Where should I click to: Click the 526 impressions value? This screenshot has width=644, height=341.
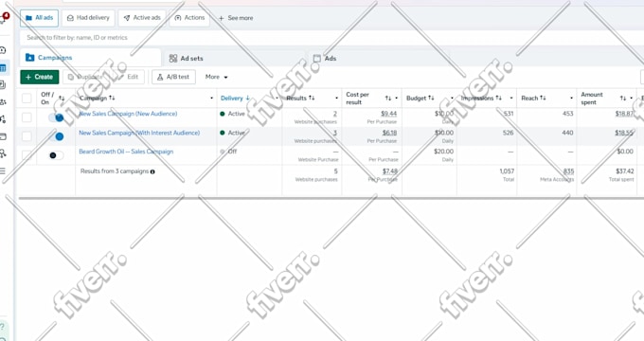tap(508, 133)
